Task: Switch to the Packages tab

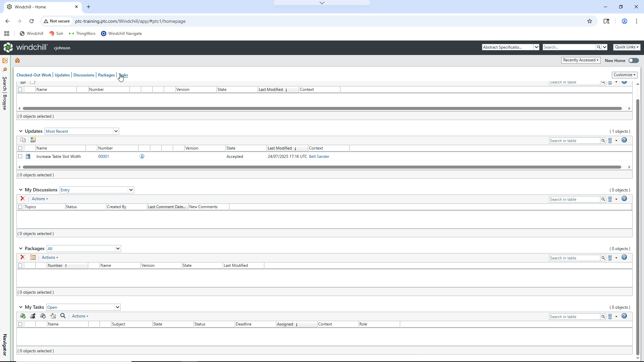Action: click(x=106, y=75)
